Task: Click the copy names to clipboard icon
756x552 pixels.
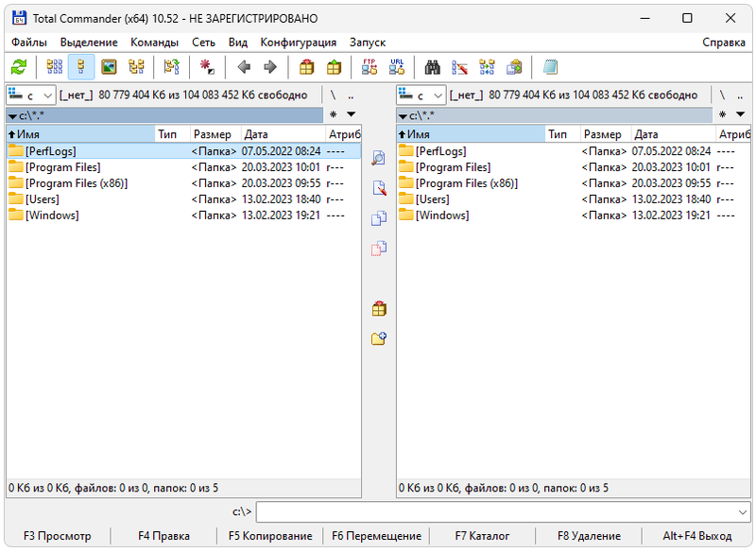Action: (x=514, y=67)
